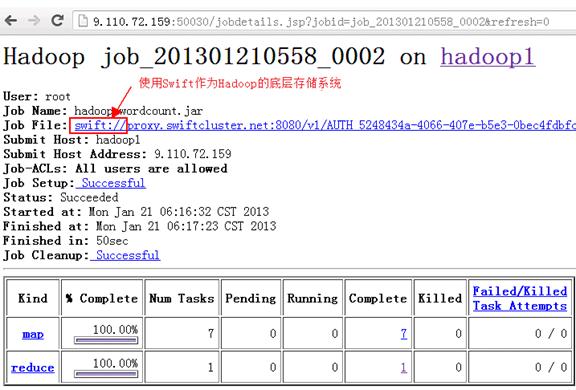This screenshot has width=576, height=390.
Task: Open the hadoop1 link in the heading
Action: coord(488,57)
